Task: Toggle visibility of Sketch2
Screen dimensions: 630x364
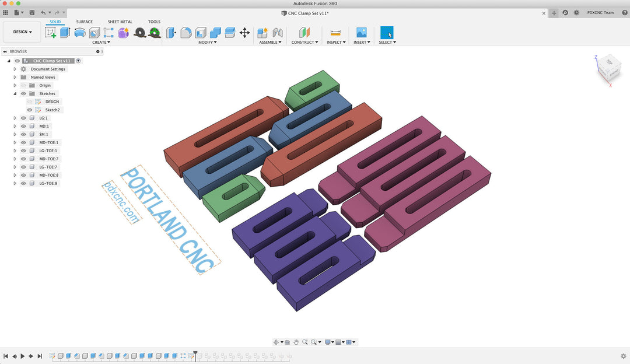Action: point(29,110)
